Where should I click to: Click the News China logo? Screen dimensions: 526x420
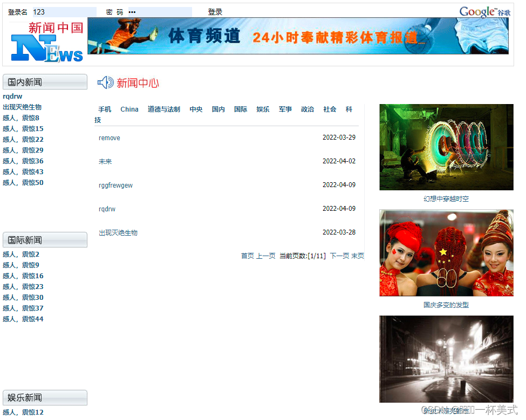[x=46, y=42]
